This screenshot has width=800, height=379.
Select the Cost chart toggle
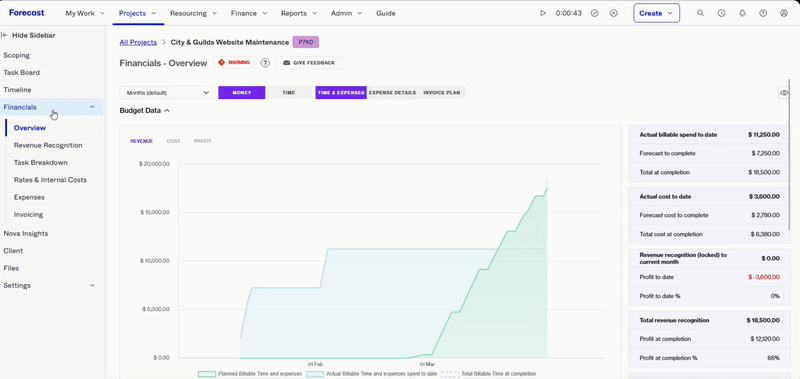(173, 141)
